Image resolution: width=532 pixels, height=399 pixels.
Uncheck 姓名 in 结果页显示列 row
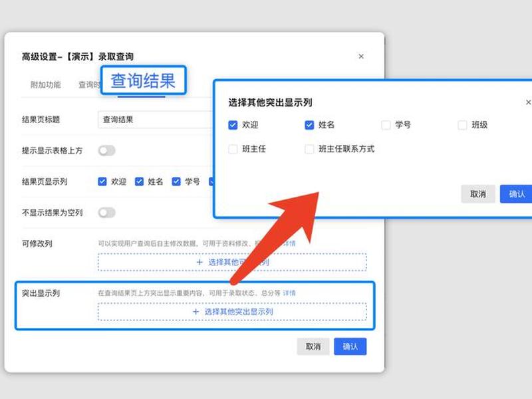point(139,182)
